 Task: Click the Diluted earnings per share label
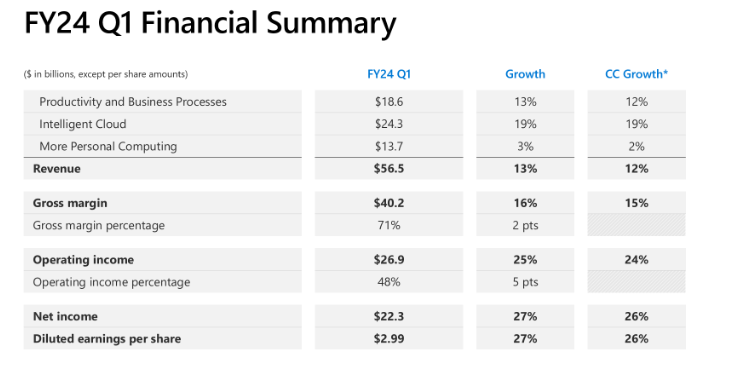(107, 339)
